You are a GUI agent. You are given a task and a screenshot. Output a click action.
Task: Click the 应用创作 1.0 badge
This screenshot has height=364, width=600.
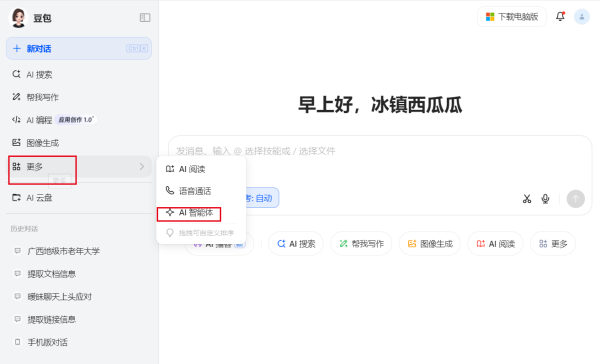coord(76,120)
